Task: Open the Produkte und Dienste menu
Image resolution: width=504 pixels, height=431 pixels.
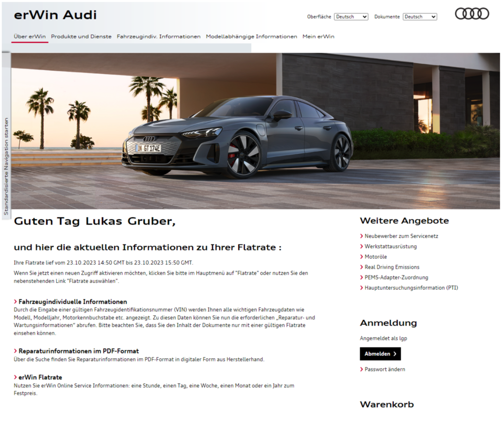Action: pyautogui.click(x=81, y=36)
